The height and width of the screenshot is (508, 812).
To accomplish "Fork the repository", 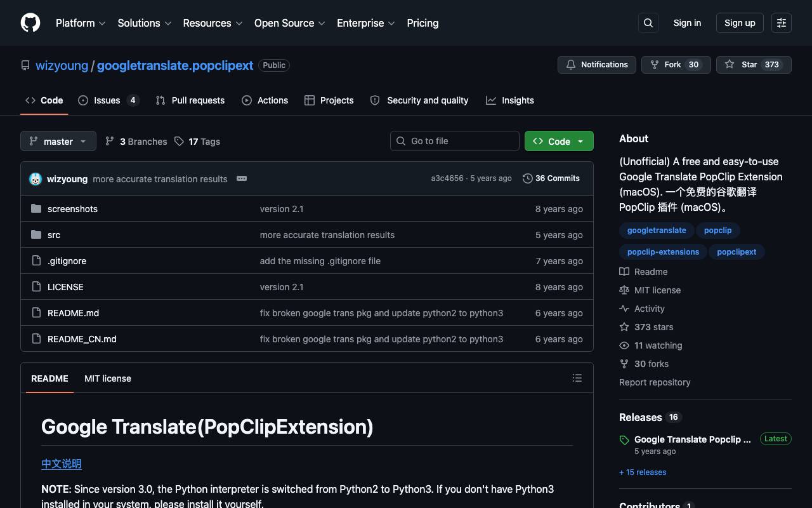I will [676, 65].
